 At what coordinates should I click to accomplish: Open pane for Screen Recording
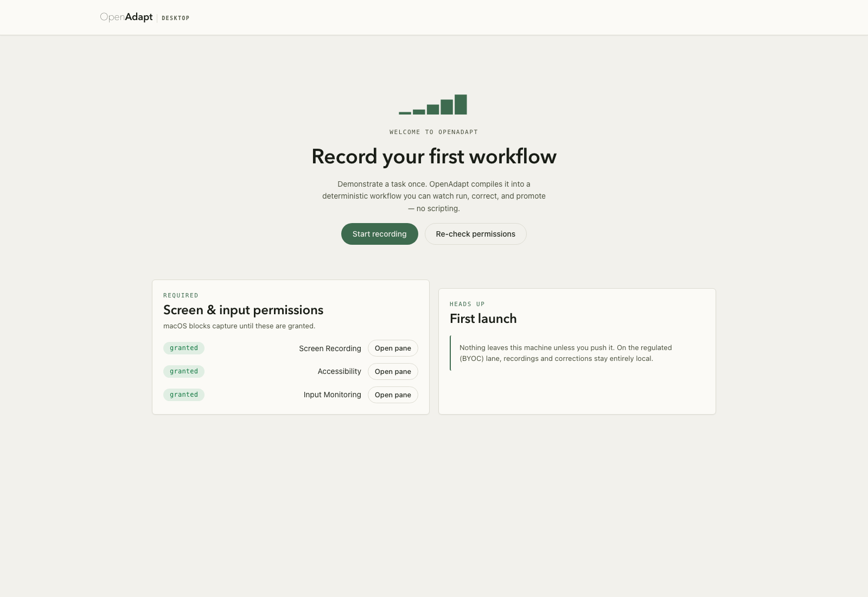(393, 348)
